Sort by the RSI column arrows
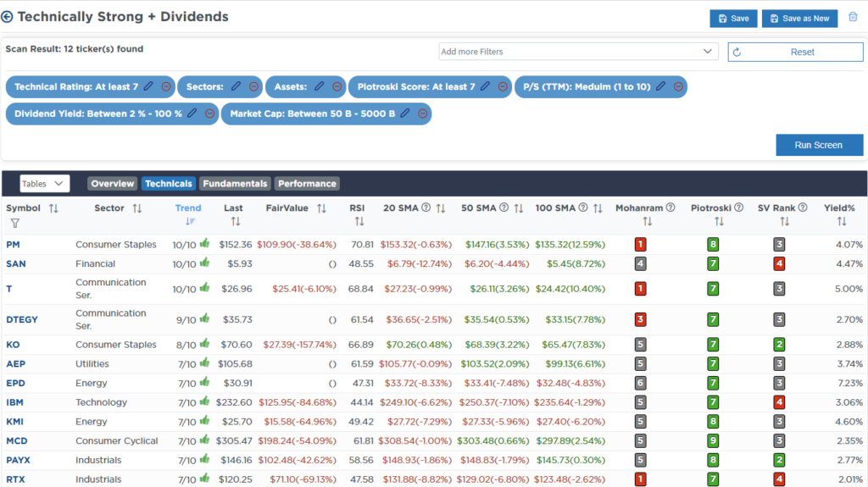Image resolution: width=868 pixels, height=487 pixels. 359,221
